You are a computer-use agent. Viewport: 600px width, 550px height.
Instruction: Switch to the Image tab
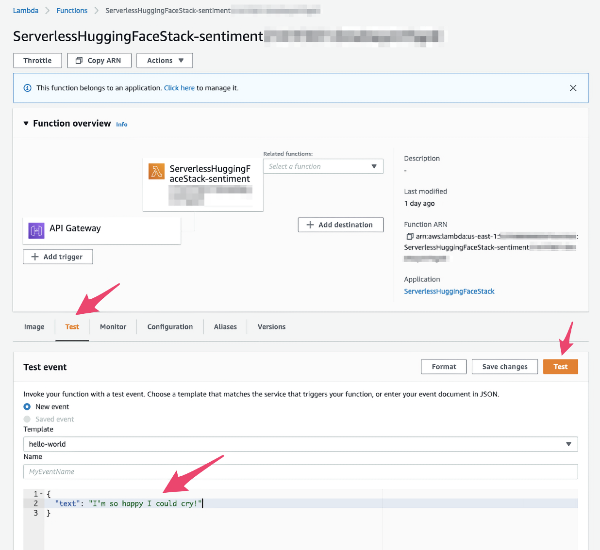(x=34, y=326)
